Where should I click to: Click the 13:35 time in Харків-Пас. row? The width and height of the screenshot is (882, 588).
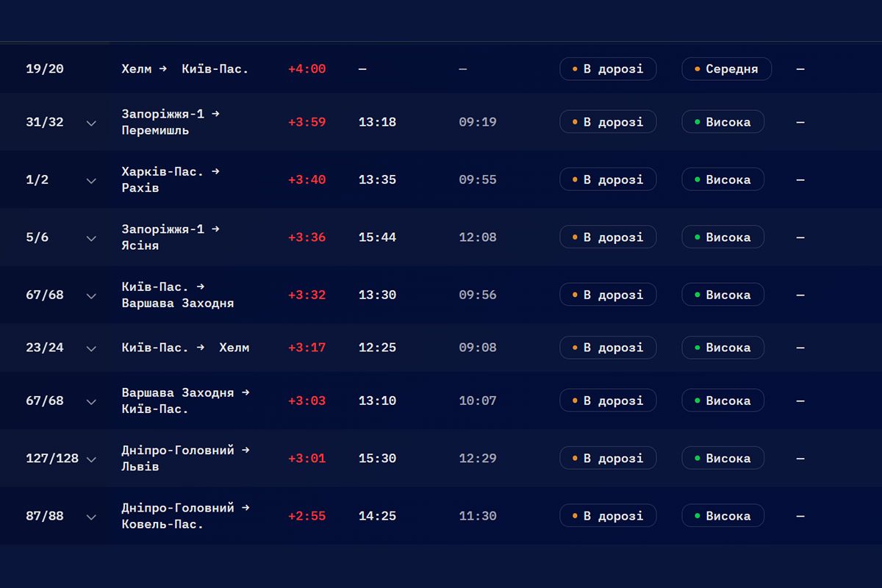(x=378, y=179)
